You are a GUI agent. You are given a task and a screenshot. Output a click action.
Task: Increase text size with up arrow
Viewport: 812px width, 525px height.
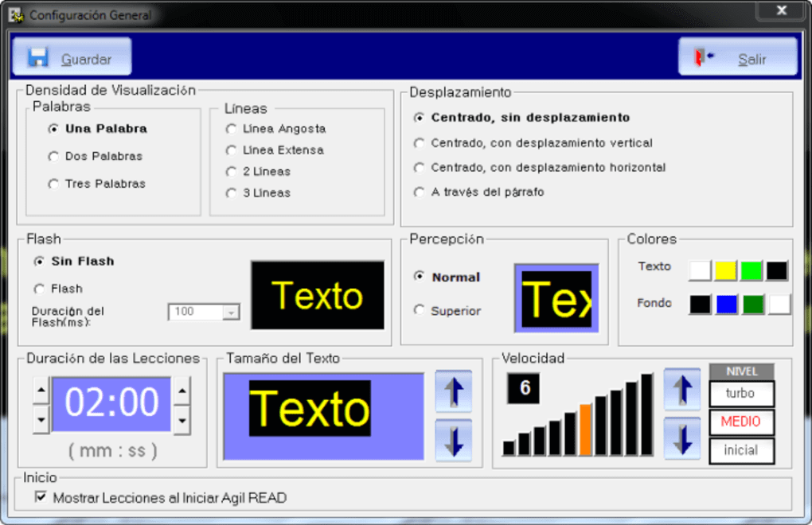tap(453, 391)
